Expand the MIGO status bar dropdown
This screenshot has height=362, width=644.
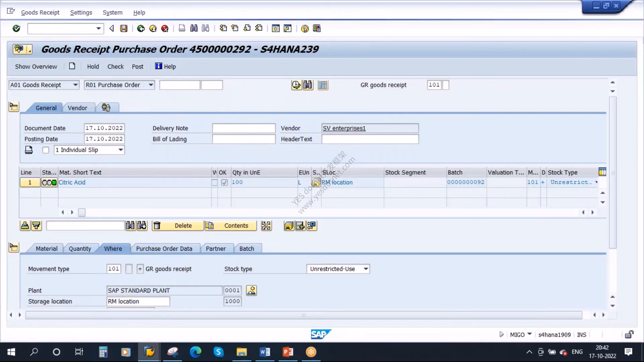pyautogui.click(x=530, y=334)
